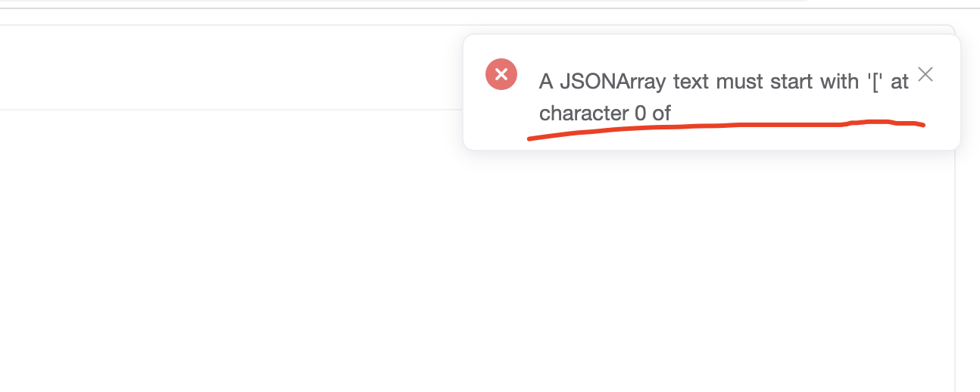Image resolution: width=980 pixels, height=392 pixels.
Task: Click the red hand-drawn underline annotation
Action: pos(726,129)
